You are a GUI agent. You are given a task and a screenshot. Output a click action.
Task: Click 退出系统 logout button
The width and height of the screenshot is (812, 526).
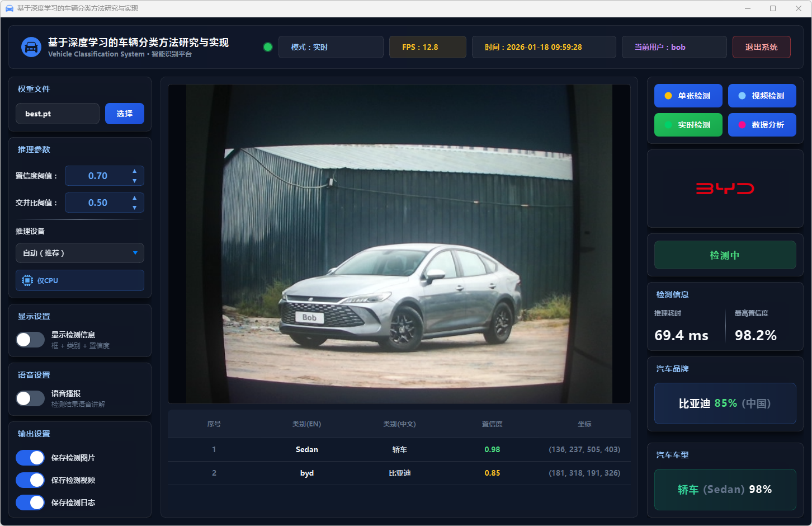pos(762,47)
